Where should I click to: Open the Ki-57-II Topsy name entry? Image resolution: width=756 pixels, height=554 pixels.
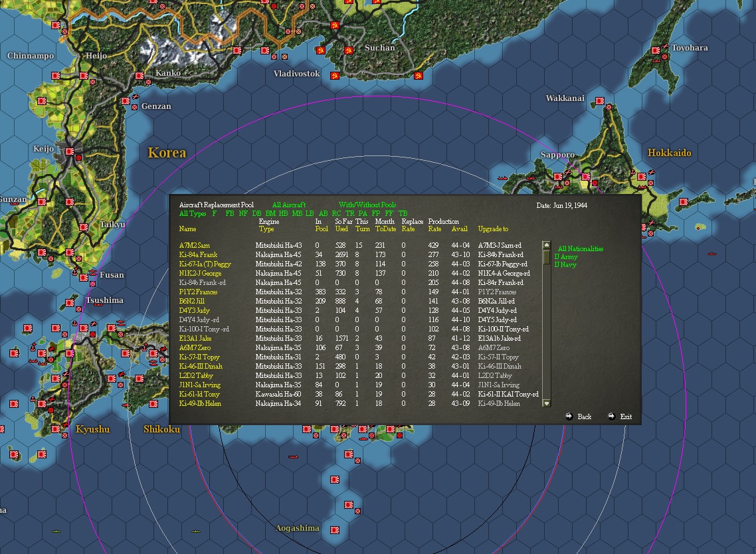(199, 357)
